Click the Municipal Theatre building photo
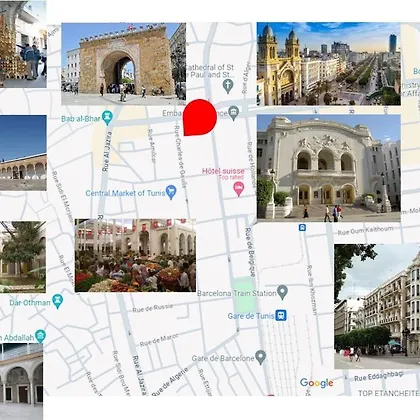The width and height of the screenshot is (420, 420). [329, 168]
